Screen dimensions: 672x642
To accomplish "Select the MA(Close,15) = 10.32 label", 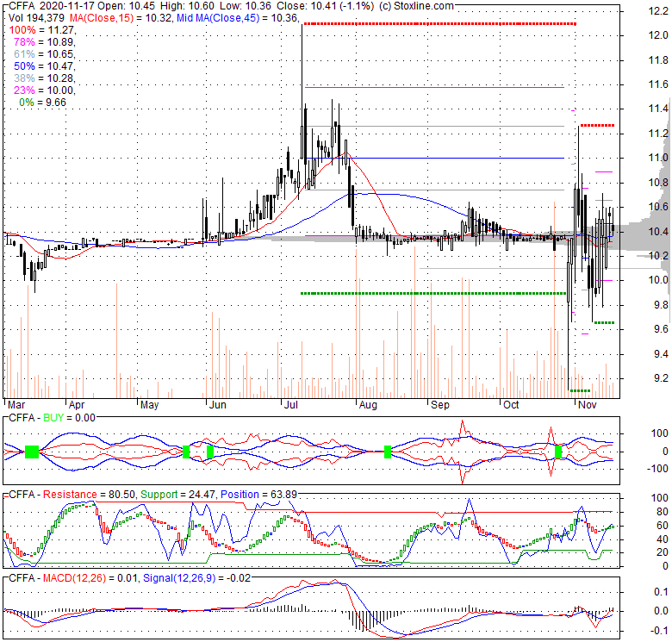I will tap(121, 18).
